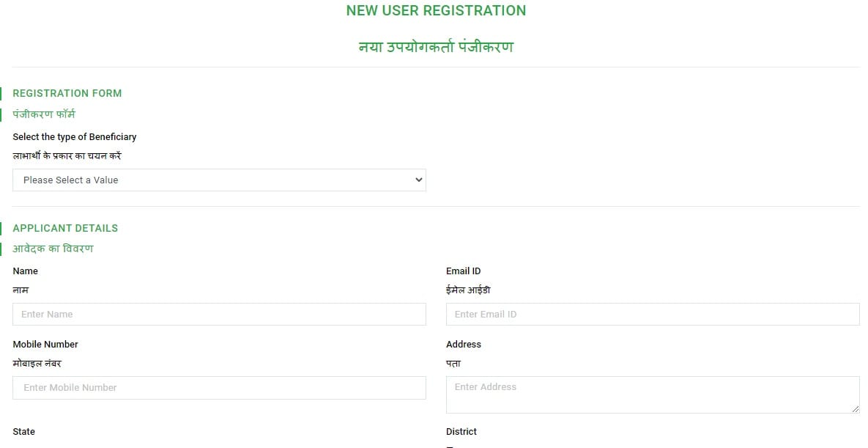This screenshot has width=868, height=448.
Task: Click the District label
Action: tap(461, 431)
